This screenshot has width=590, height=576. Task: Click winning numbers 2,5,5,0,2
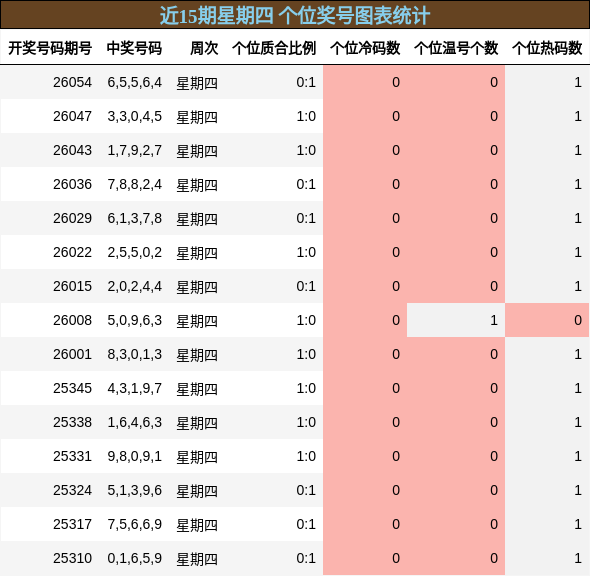135,252
